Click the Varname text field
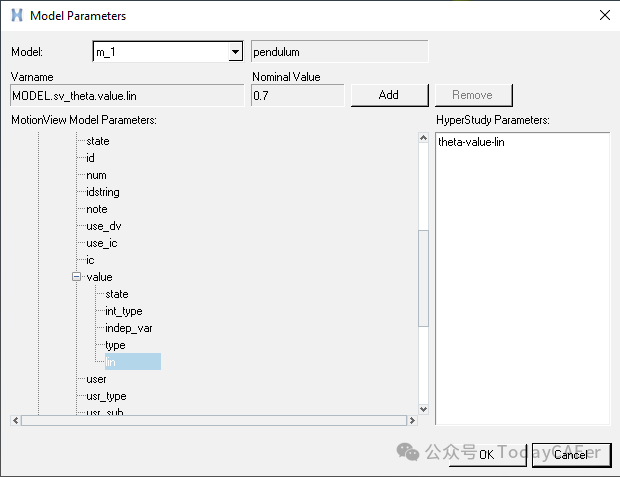The height and width of the screenshot is (477, 620). (x=127, y=95)
